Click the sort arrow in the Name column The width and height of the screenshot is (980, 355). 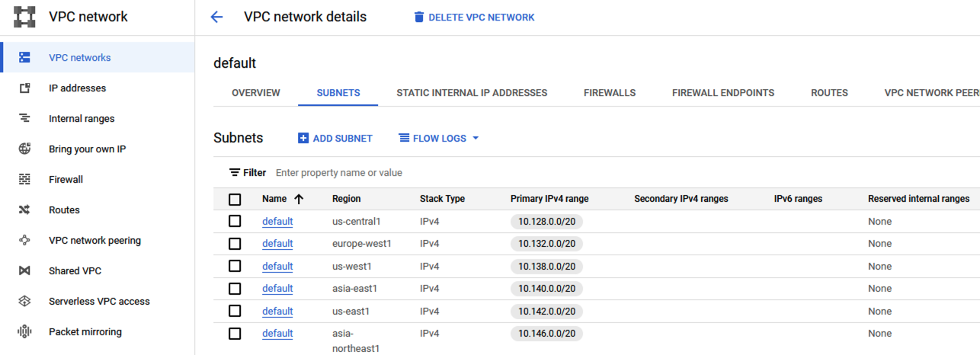299,199
